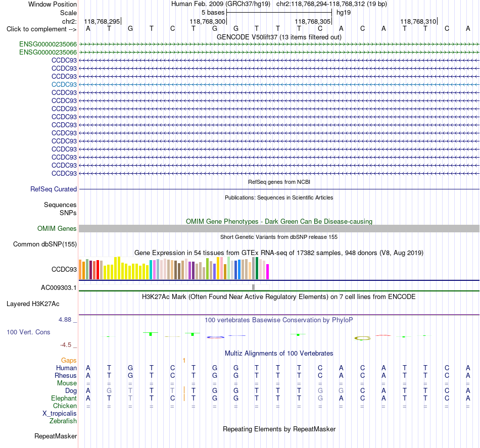Viewport: 480px width, 448px height.
Task: Click the Multiz Alignments of 100 Vertebrates title
Action: click(x=279, y=353)
